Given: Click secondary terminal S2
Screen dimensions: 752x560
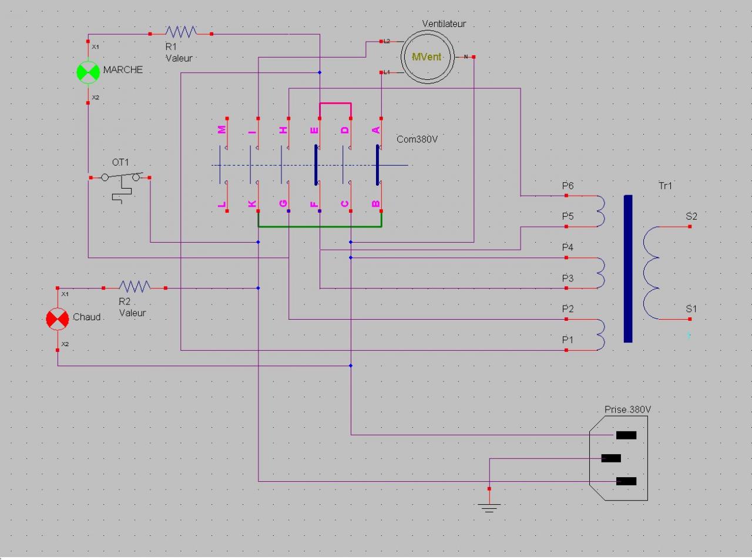Looking at the screenshot, I should 690,226.
